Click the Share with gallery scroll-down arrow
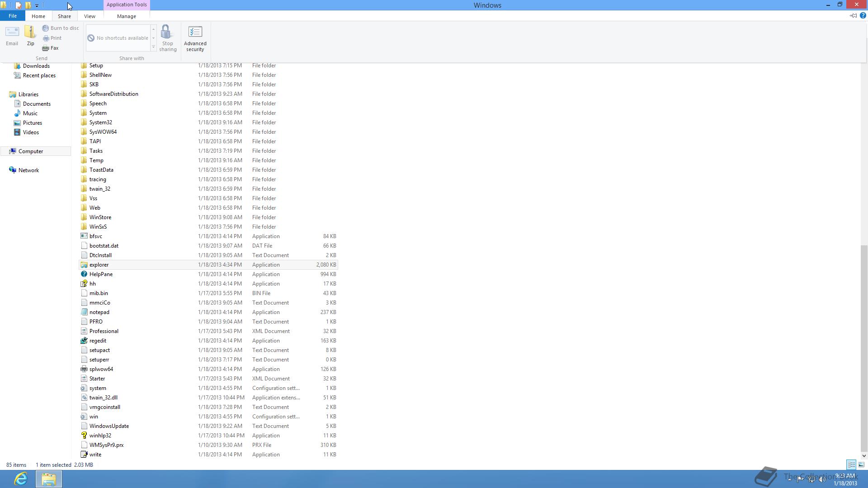The height and width of the screenshot is (488, 868). tap(153, 38)
